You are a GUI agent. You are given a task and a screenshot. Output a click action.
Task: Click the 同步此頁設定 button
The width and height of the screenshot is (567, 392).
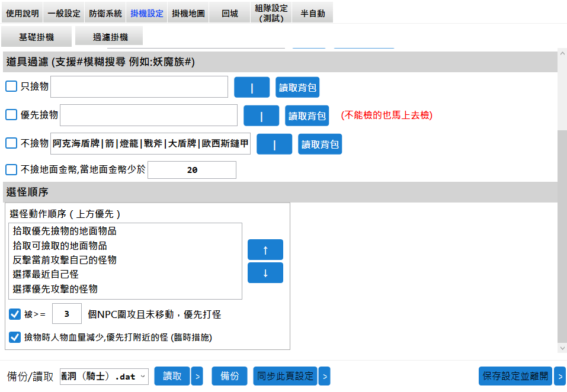pyautogui.click(x=285, y=376)
